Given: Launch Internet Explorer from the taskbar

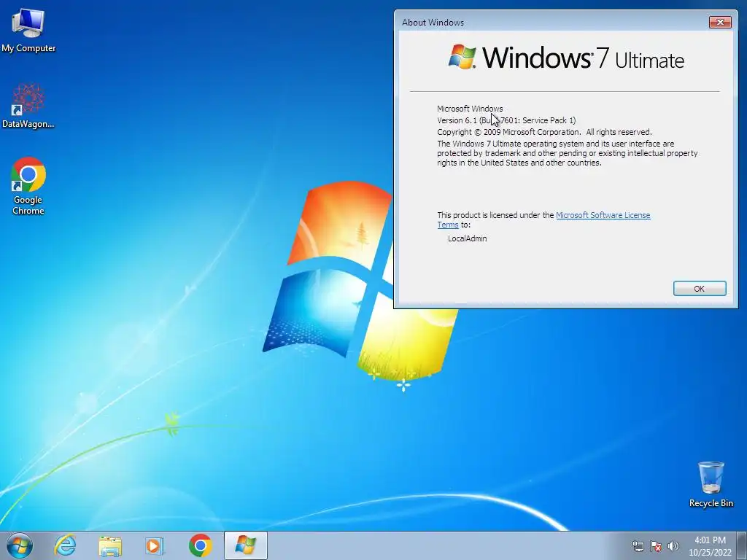Looking at the screenshot, I should tap(65, 545).
